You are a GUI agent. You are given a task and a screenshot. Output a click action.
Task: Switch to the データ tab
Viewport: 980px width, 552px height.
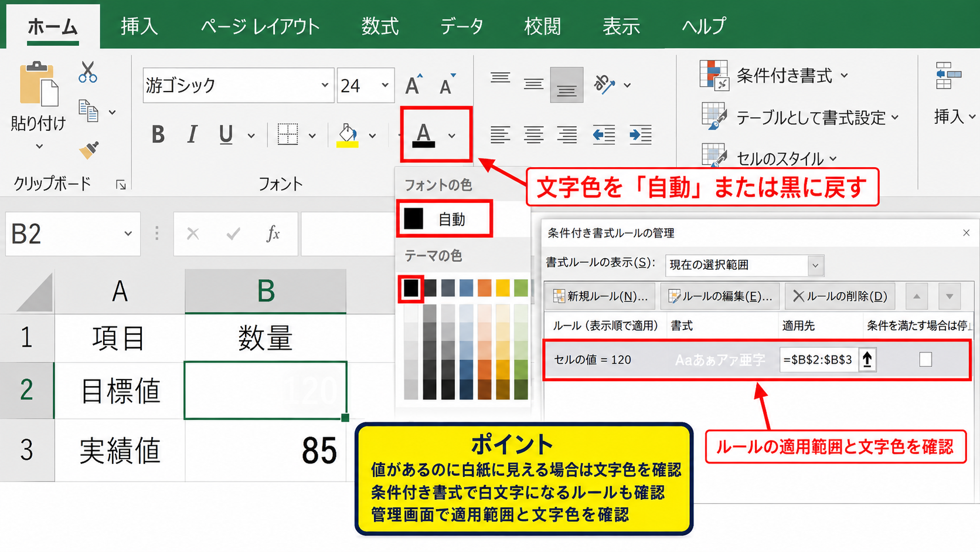(462, 26)
